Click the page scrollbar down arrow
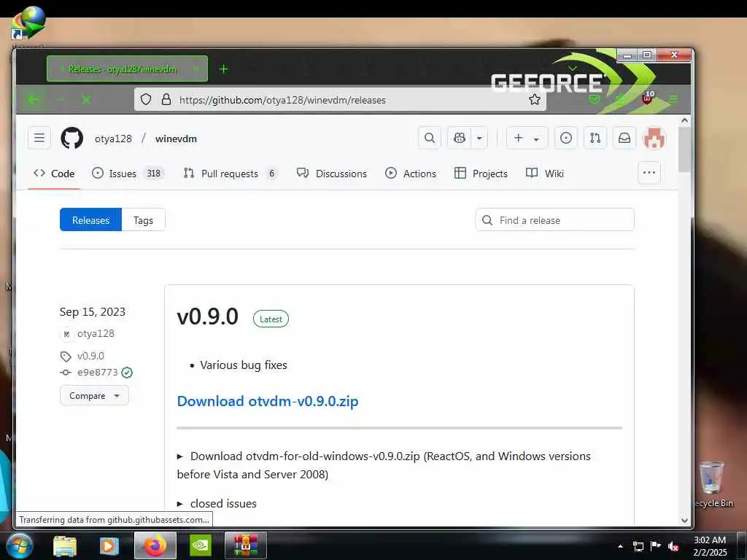Image resolution: width=747 pixels, height=560 pixels. [x=684, y=521]
